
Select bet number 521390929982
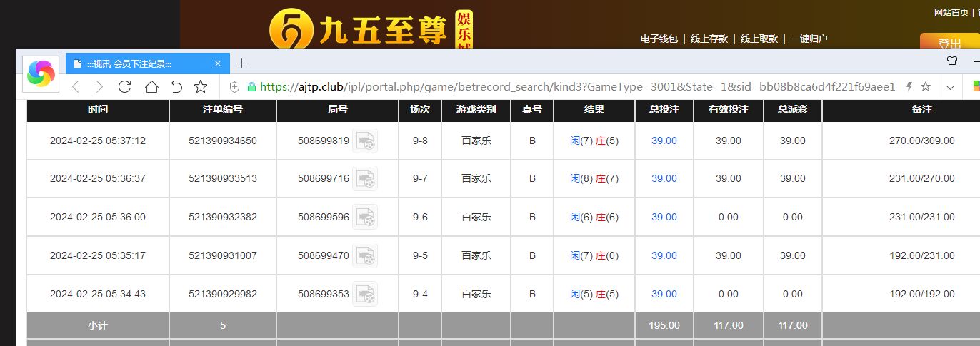[x=223, y=294]
